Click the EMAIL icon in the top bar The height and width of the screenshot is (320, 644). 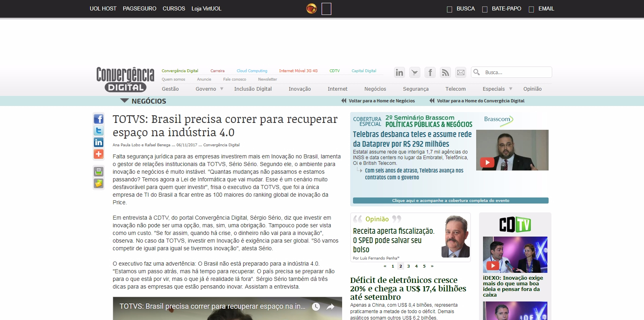pos(531,9)
